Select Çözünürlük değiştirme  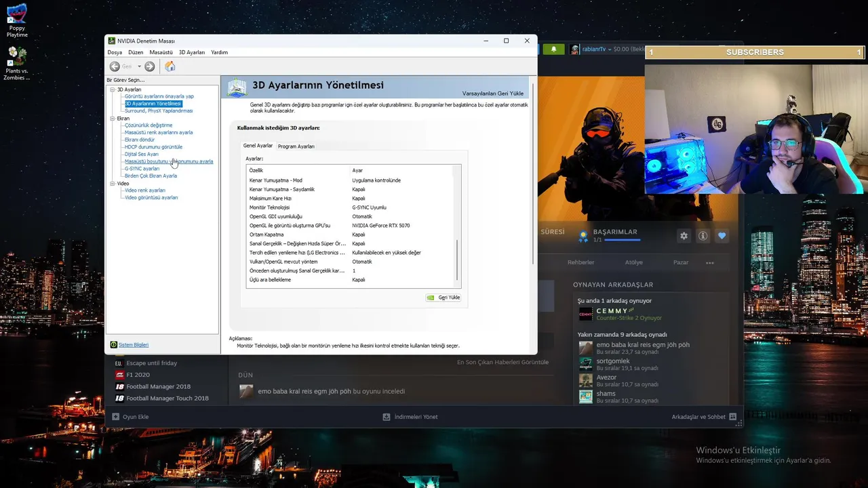pos(149,125)
